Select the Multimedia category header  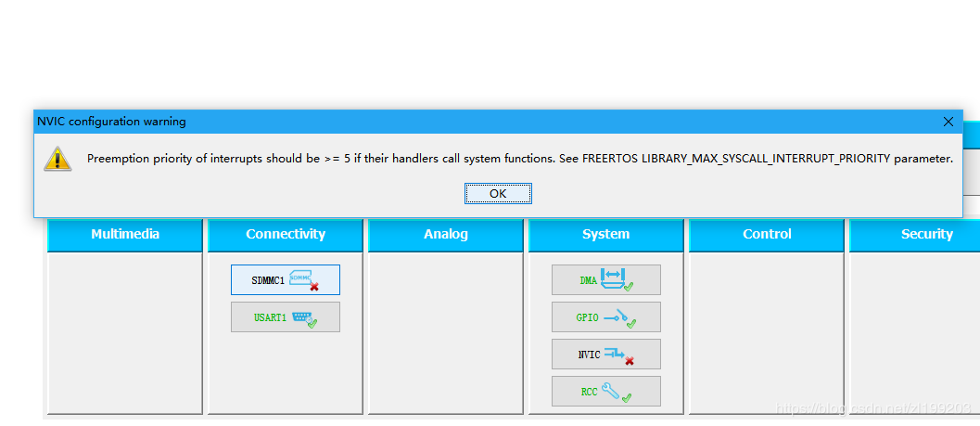125,235
